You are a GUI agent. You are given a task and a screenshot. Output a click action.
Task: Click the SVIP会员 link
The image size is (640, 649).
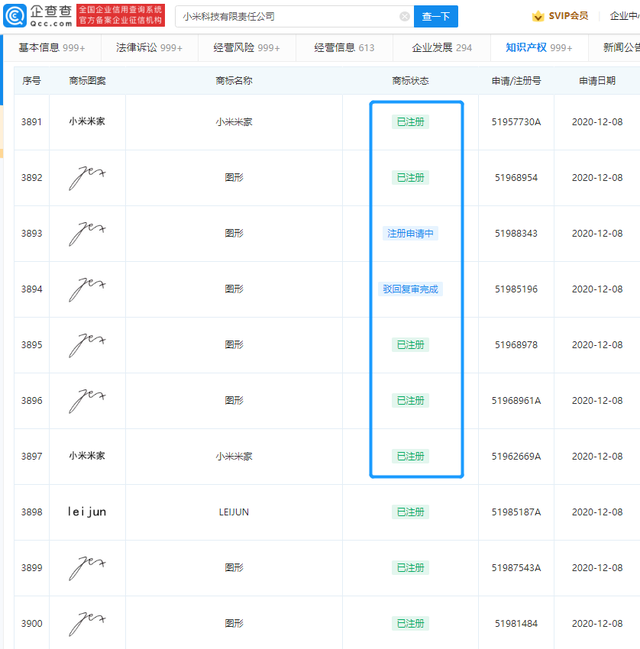point(568,16)
